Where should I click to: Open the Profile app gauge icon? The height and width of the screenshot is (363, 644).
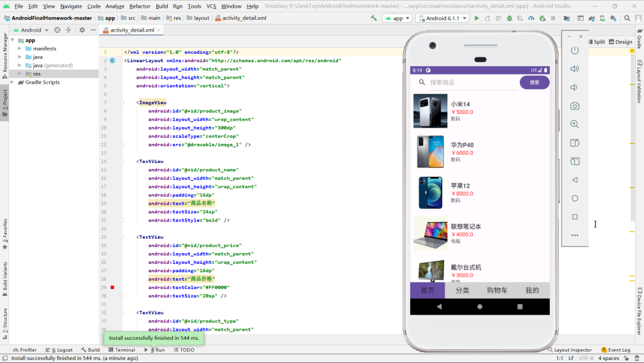(531, 18)
